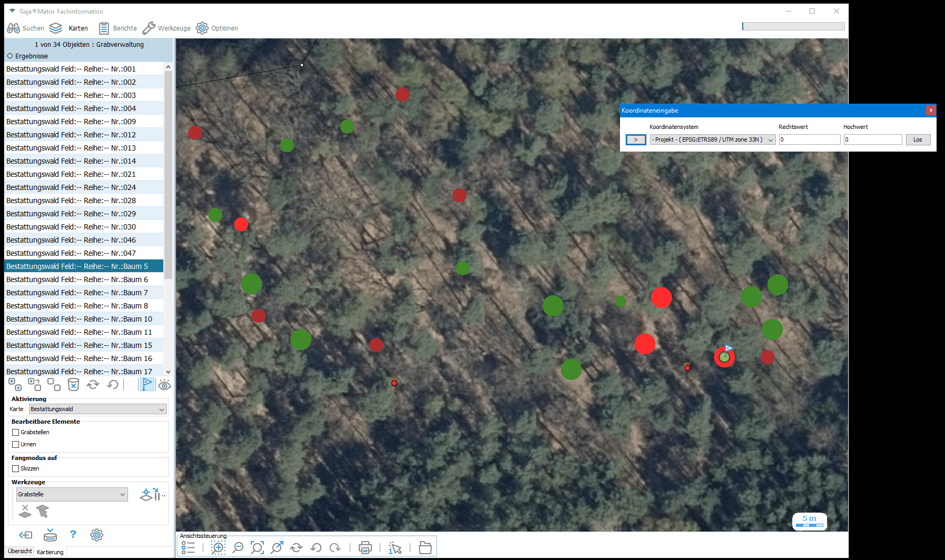Click the trash bin delete icon
The width and height of the screenshot is (945, 560).
[x=73, y=385]
